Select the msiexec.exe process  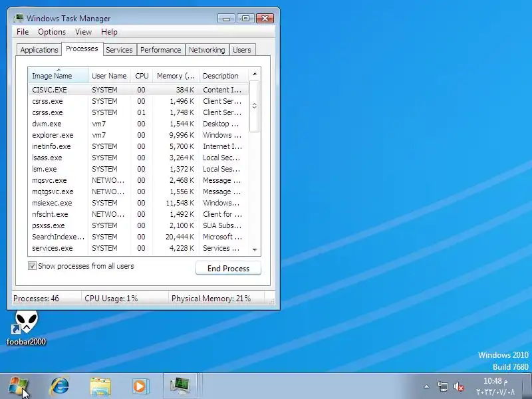coord(138,203)
